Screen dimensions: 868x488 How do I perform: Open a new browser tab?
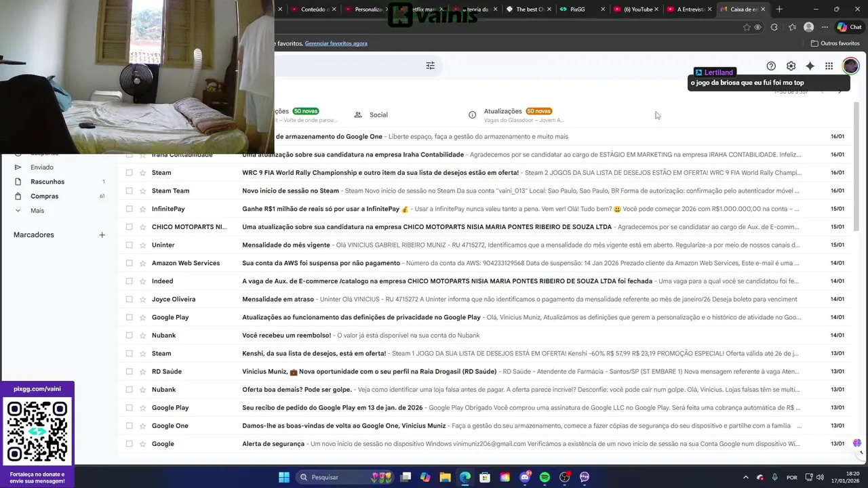(x=779, y=9)
